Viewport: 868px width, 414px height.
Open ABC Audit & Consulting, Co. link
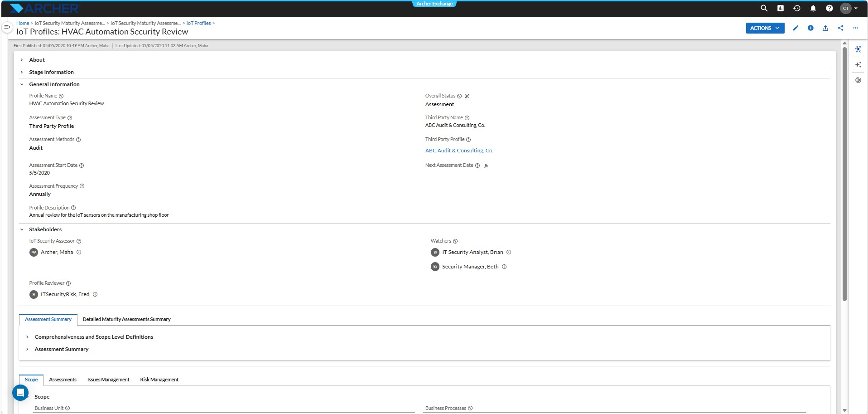(x=459, y=151)
